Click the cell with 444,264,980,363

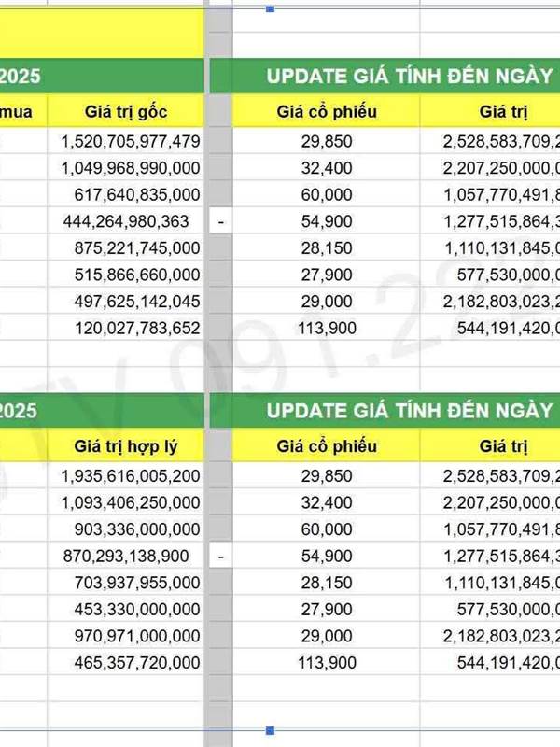pos(124,222)
